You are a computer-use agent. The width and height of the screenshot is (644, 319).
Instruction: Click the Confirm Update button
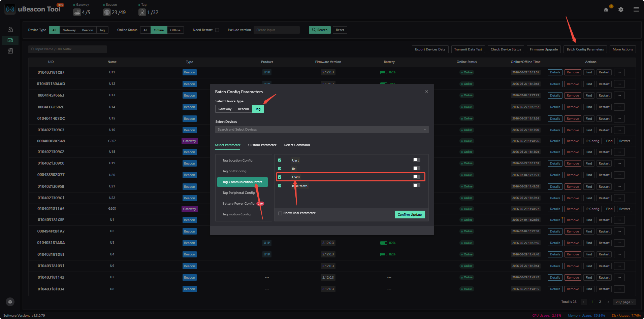pyautogui.click(x=410, y=215)
